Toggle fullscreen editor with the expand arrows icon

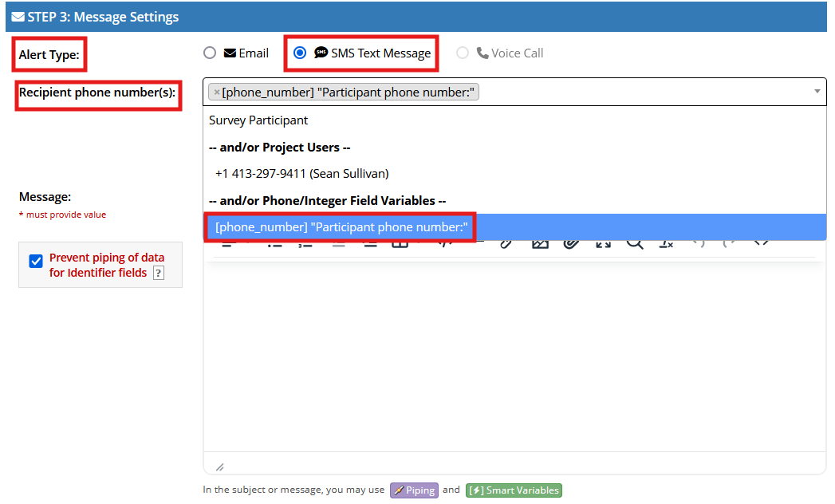[x=603, y=244]
